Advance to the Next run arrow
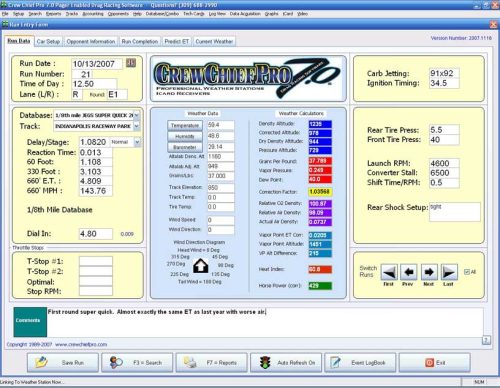 click(429, 272)
